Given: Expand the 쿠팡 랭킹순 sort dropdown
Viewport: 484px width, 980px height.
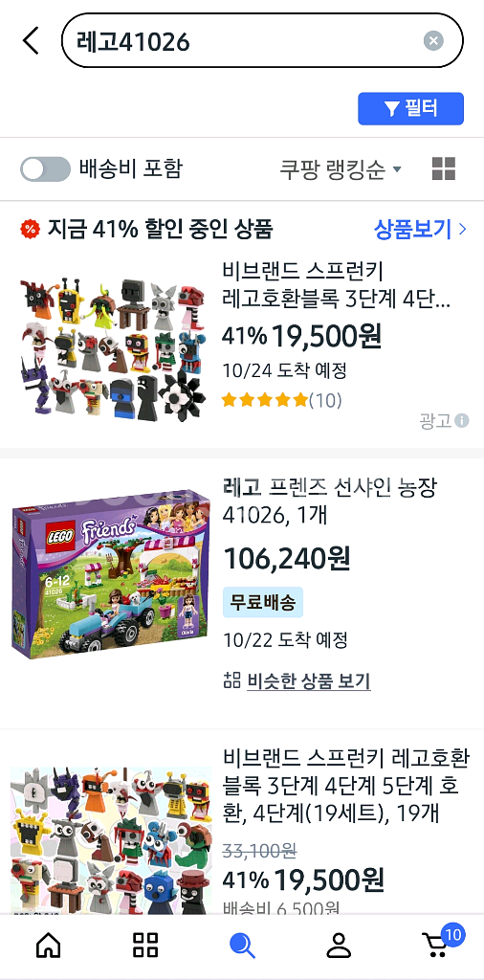Looking at the screenshot, I should [341, 168].
